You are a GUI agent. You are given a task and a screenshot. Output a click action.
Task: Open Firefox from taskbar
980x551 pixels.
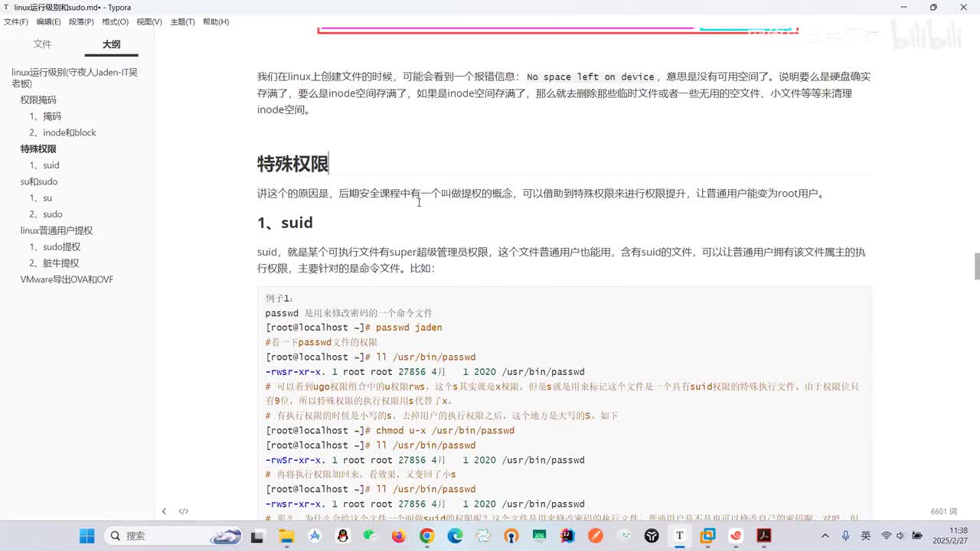click(x=399, y=536)
